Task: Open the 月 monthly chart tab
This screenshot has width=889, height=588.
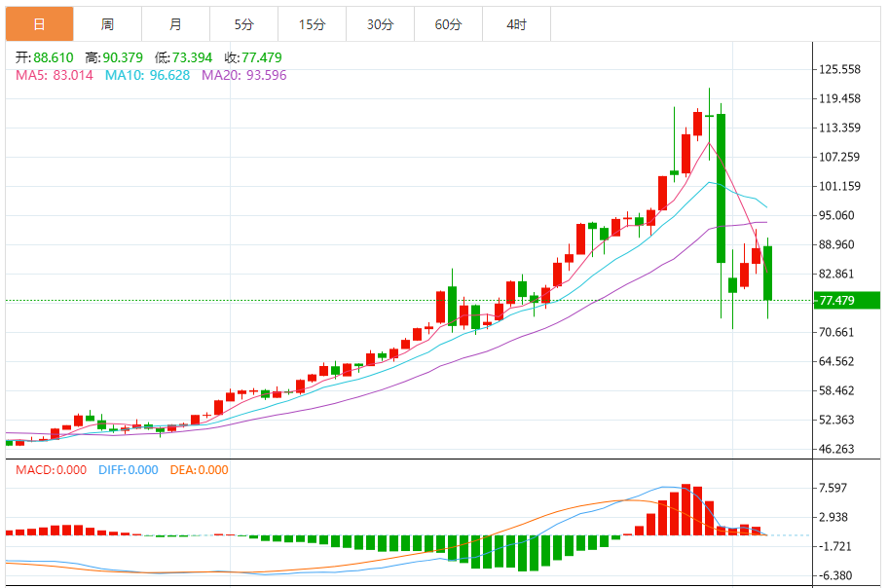Action: point(175,24)
